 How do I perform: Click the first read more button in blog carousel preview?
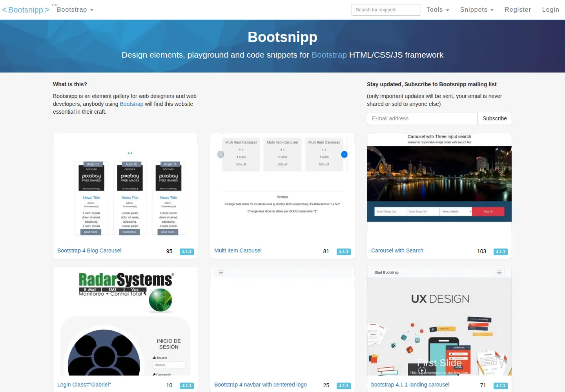click(91, 232)
